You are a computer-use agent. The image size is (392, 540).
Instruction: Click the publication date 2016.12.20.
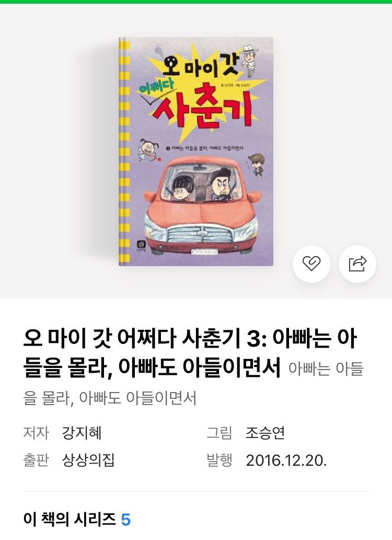[286, 460]
